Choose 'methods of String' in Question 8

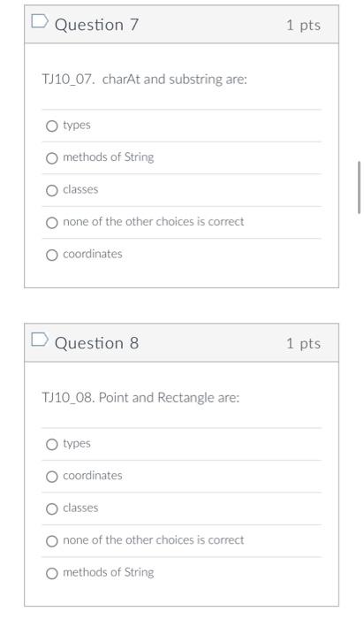51,574
